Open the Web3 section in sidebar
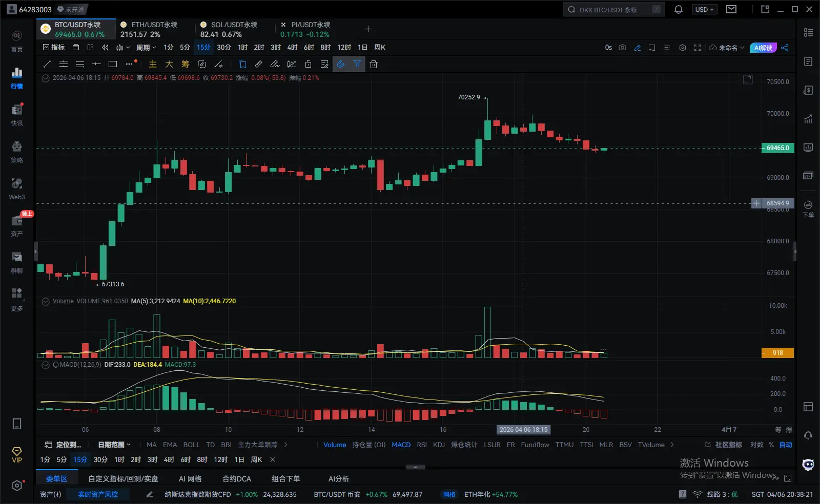The image size is (820, 504). [x=17, y=188]
